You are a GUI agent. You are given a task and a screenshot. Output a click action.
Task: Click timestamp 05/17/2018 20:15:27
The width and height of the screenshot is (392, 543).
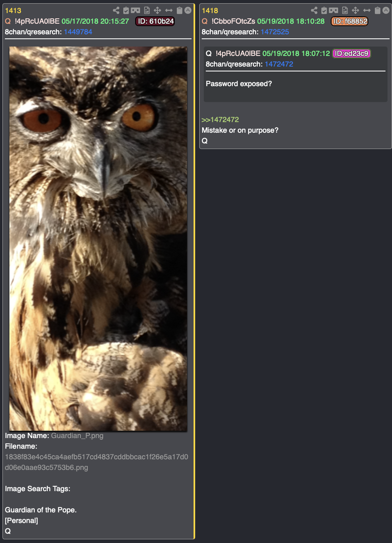[x=95, y=21]
